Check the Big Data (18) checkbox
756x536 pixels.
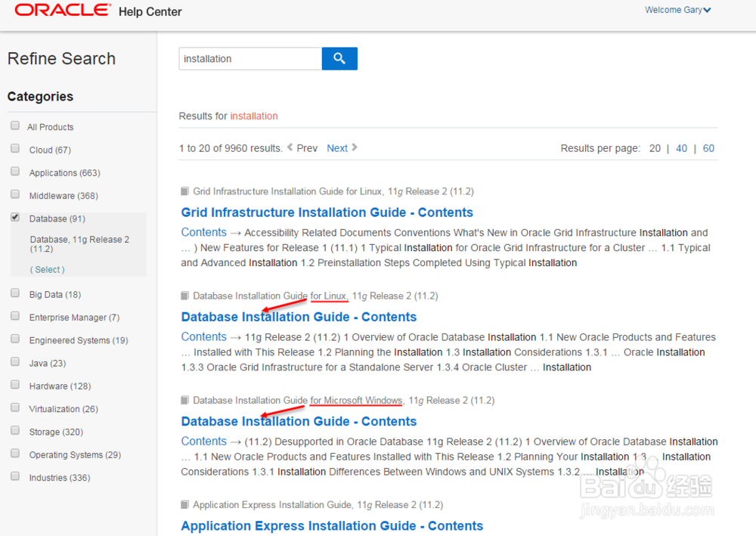click(15, 293)
